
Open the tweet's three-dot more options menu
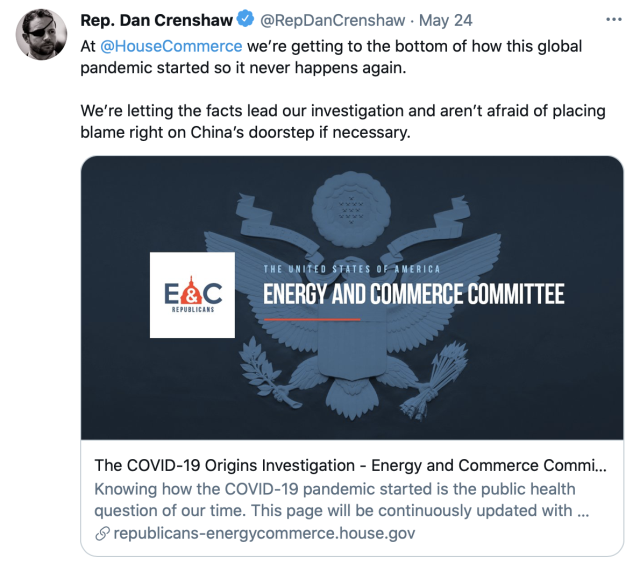coord(613,19)
